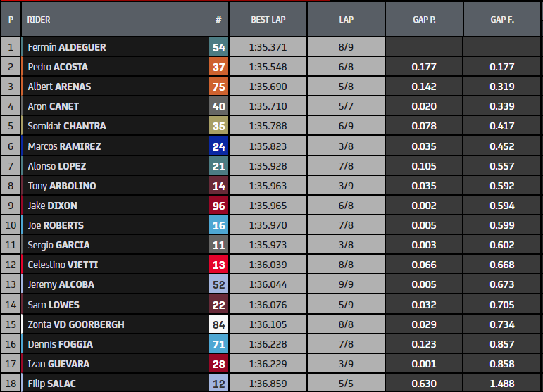543x392 pixels.
Task: Select the GAP P. column header
Action: point(424,20)
